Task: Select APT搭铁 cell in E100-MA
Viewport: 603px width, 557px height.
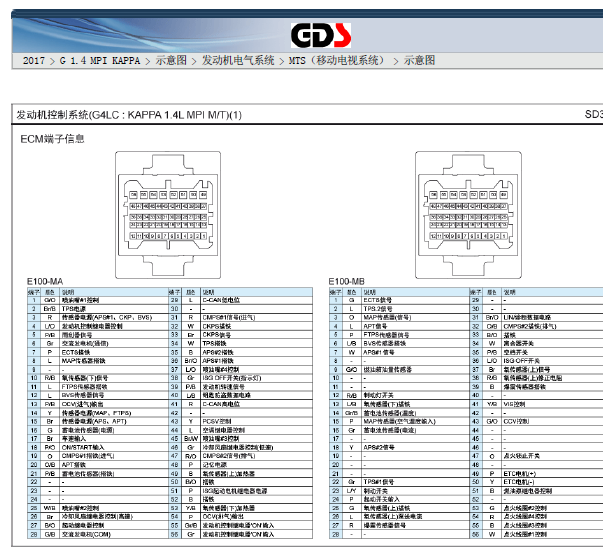Action: pyautogui.click(x=114, y=465)
